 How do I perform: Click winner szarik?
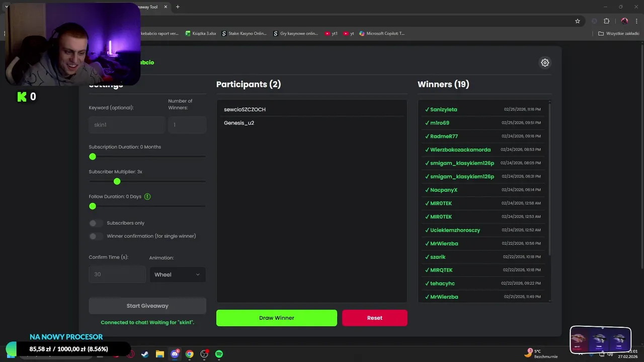[x=438, y=257]
